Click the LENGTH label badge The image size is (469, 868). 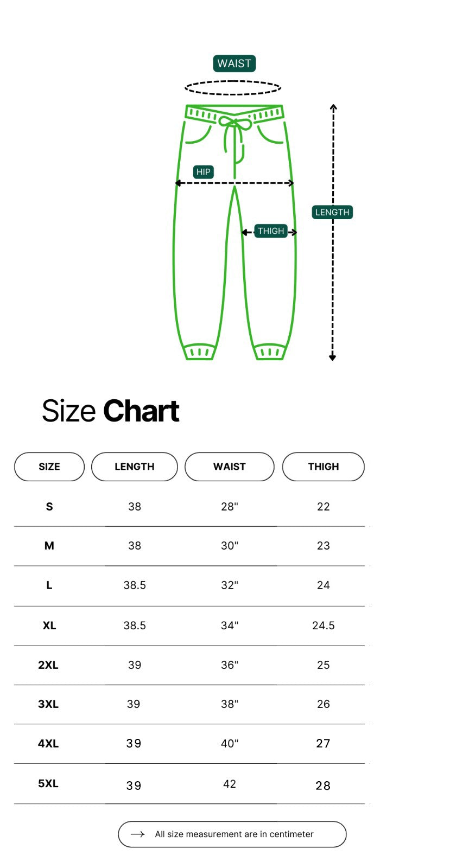click(332, 212)
